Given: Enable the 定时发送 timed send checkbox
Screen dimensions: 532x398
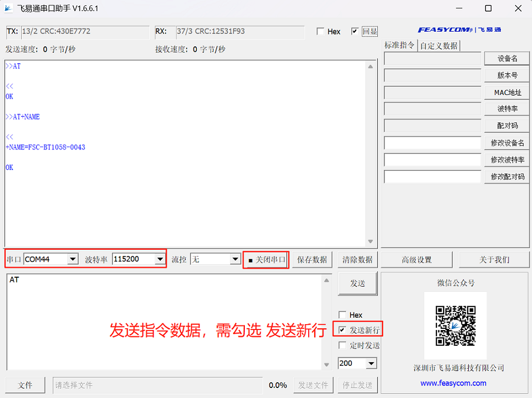Looking at the screenshot, I should coord(342,345).
